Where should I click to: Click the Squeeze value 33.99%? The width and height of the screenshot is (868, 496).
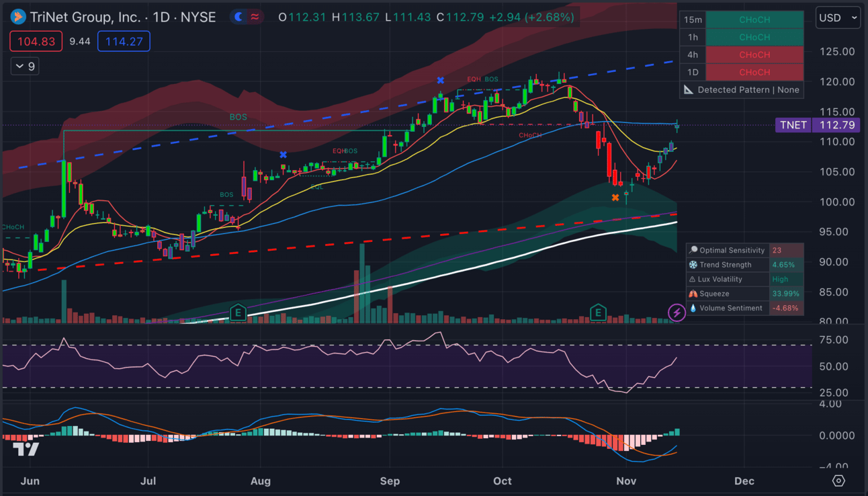pyautogui.click(x=786, y=294)
